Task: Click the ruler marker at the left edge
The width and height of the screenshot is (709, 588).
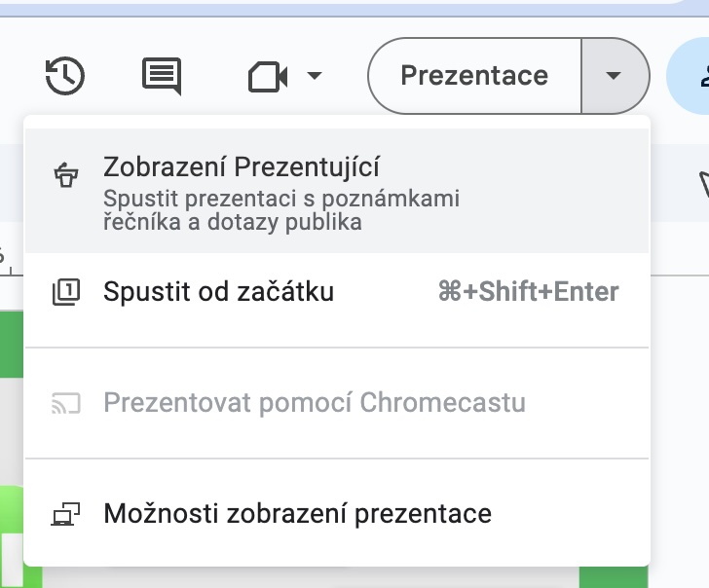Action: point(5,257)
